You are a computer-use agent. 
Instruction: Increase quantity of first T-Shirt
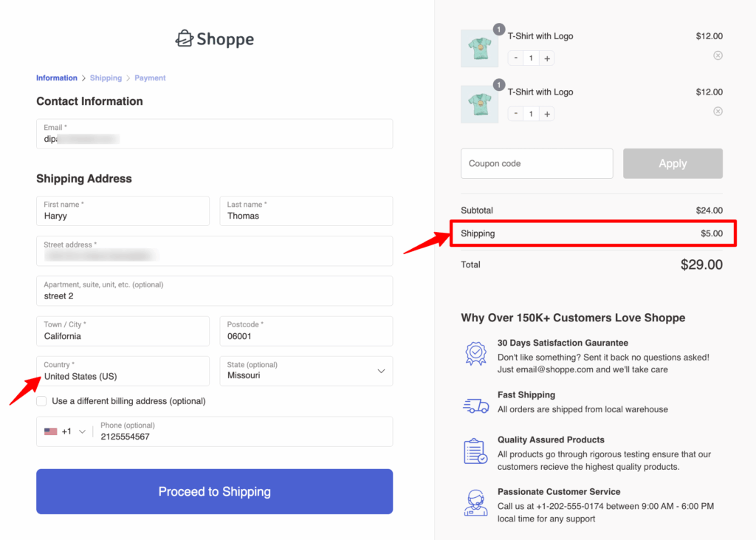pos(546,58)
